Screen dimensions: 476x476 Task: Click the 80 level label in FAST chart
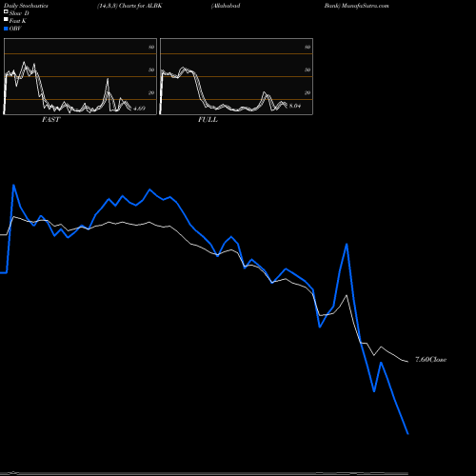[151, 47]
